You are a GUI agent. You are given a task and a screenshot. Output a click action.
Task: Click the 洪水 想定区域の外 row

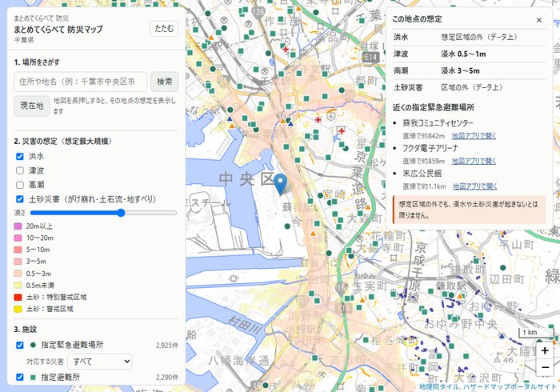pos(470,37)
